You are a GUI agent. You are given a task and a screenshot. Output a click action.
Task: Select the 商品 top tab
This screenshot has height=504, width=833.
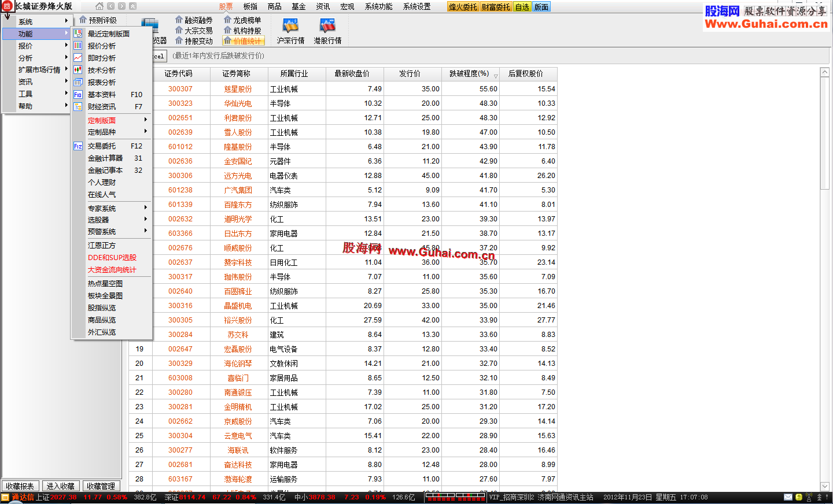275,7
